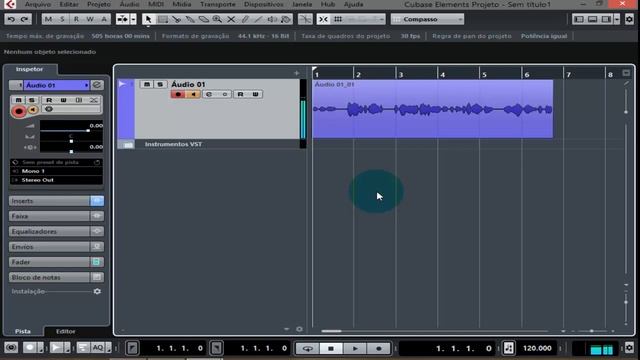Viewport: 640px width, 360px height.
Task: Switch to the Pista tab
Action: tap(23, 331)
